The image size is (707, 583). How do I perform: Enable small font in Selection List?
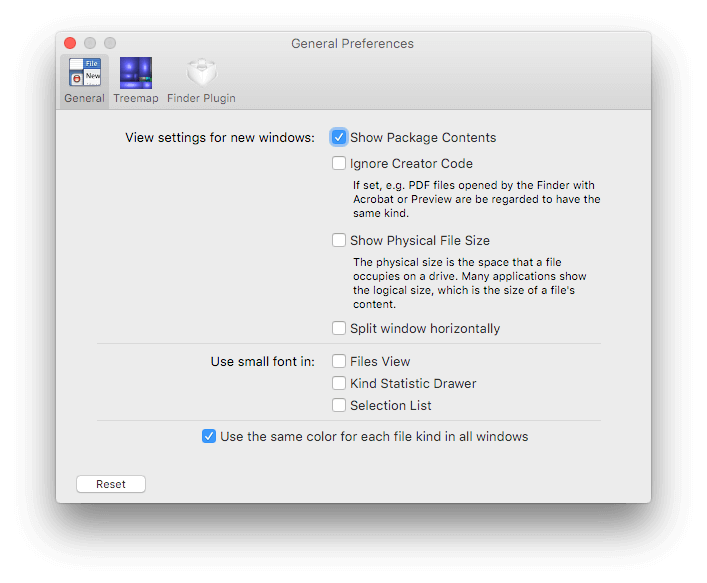click(x=339, y=405)
